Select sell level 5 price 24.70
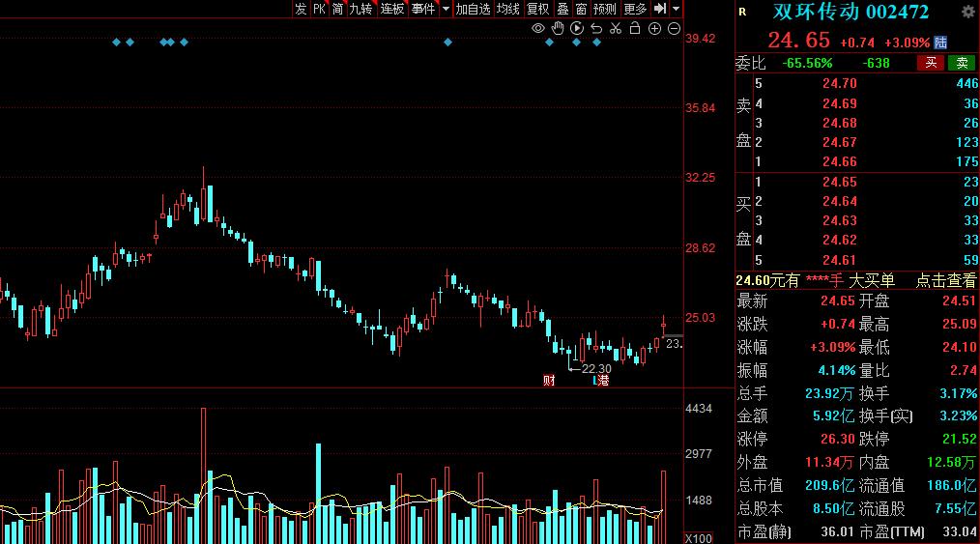This screenshot has width=980, height=544. [839, 84]
